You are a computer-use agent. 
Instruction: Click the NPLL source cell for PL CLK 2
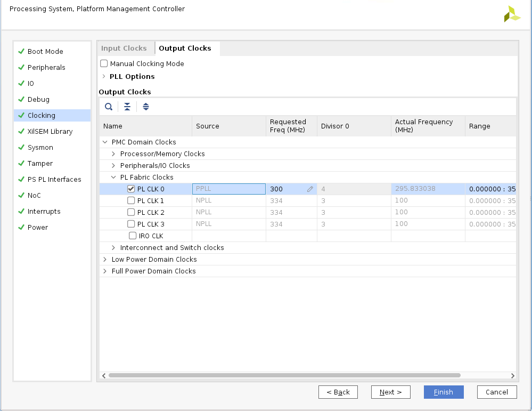click(x=229, y=212)
